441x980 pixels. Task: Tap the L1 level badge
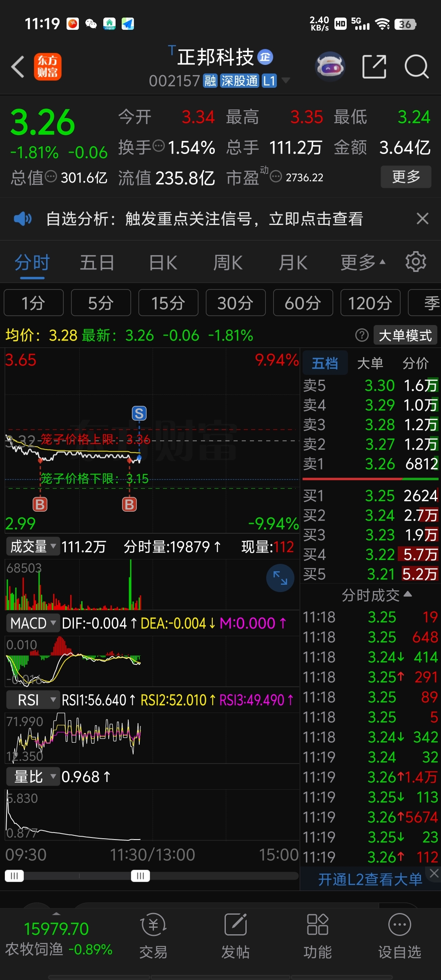(269, 81)
